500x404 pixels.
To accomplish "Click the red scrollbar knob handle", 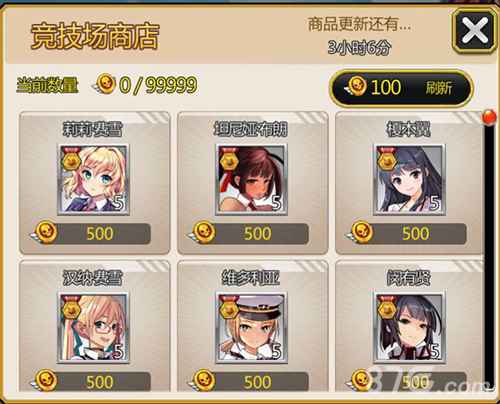I will (490, 117).
